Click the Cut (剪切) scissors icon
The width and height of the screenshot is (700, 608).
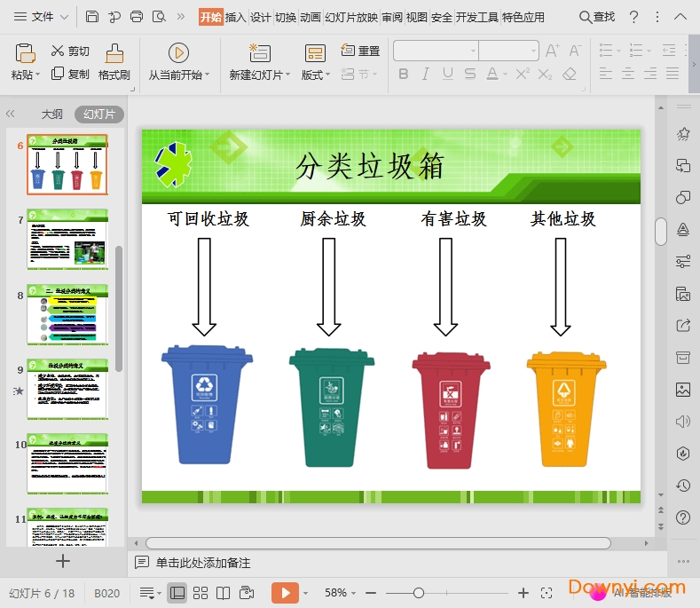(x=59, y=51)
